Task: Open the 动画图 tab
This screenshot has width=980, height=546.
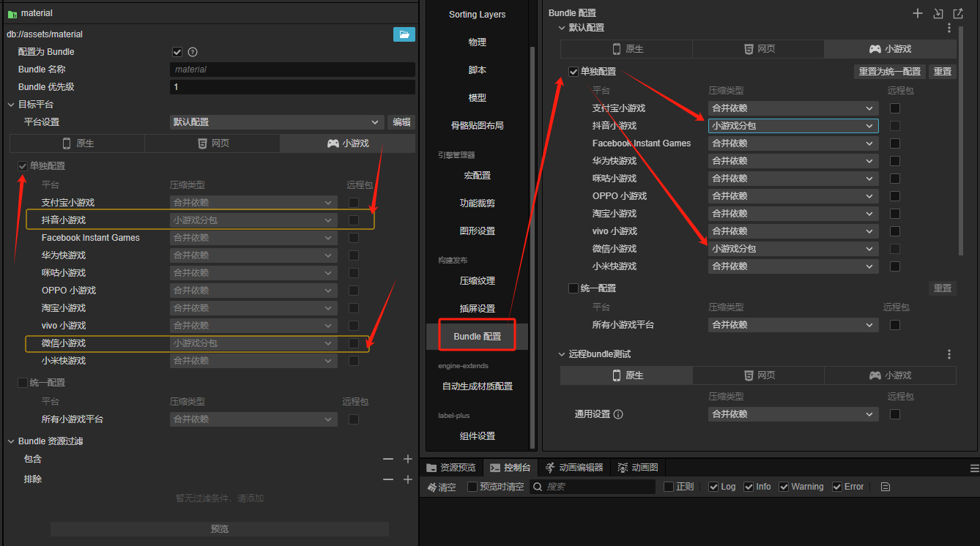Action: pos(638,468)
